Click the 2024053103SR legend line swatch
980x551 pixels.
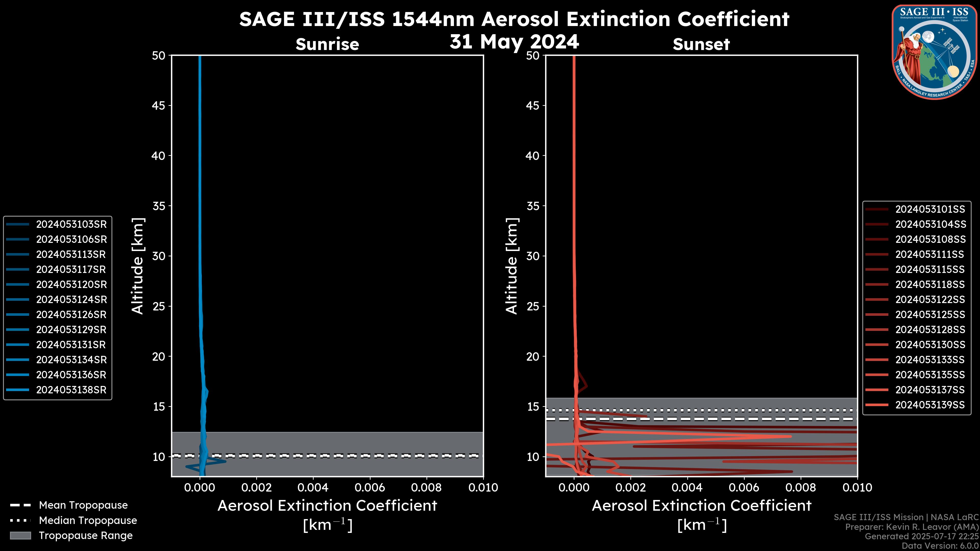click(x=18, y=224)
